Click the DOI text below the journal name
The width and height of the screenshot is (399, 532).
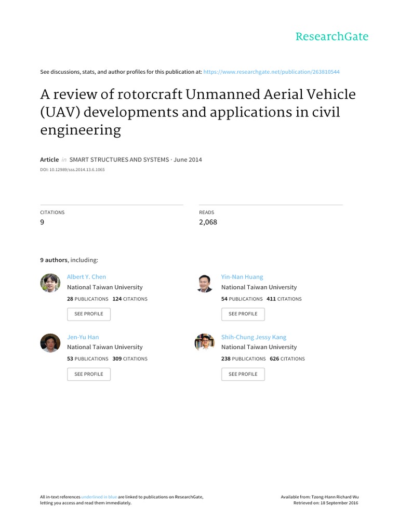(x=72, y=169)
